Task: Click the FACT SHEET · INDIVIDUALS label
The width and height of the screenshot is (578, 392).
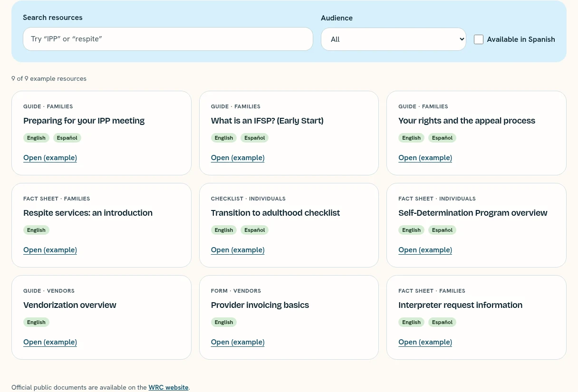Action: click(x=437, y=199)
